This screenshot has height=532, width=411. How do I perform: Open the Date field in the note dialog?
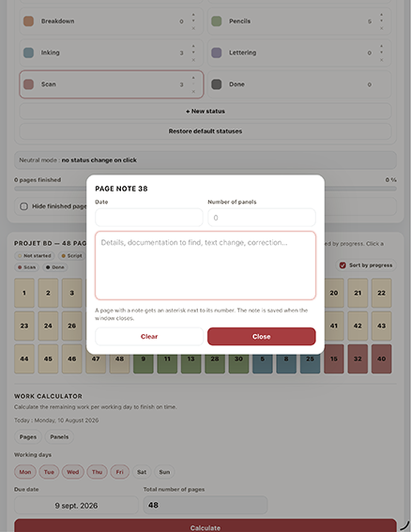[149, 218]
